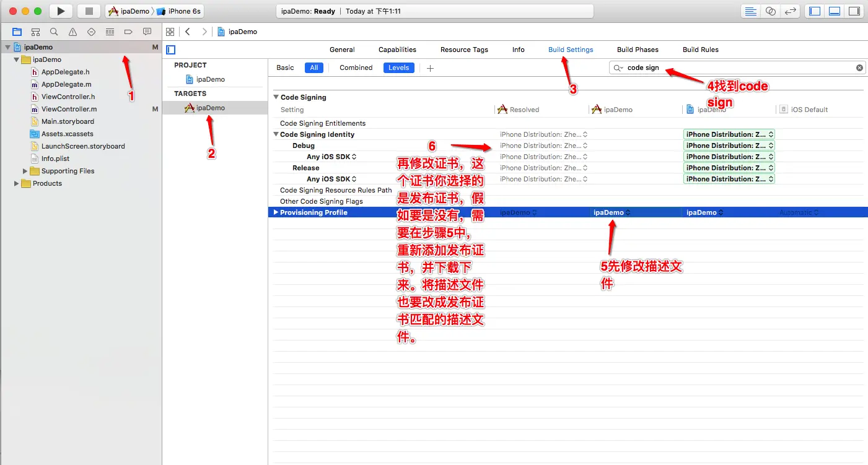
Task: Choose the iPhone 6s run destination
Action: [180, 11]
